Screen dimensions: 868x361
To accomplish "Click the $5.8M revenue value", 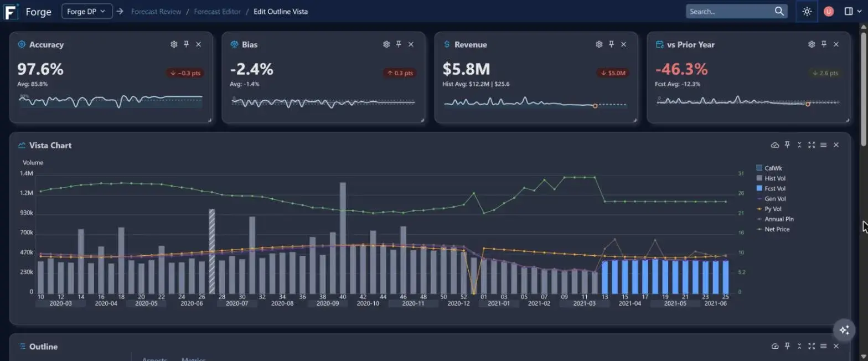I will pyautogui.click(x=467, y=69).
